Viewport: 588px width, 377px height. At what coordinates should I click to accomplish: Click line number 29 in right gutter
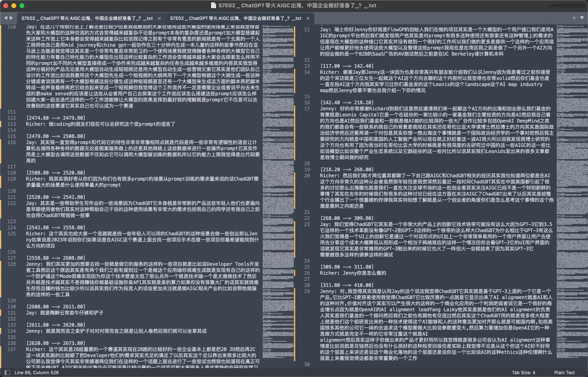pos(307,291)
